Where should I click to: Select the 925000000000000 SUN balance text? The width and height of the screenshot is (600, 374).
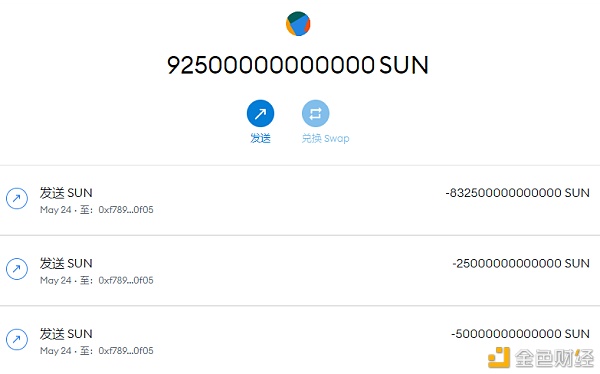tap(298, 65)
